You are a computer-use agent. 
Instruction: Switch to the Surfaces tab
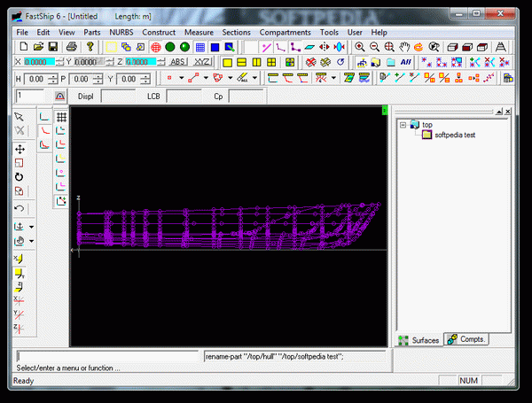coord(419,340)
